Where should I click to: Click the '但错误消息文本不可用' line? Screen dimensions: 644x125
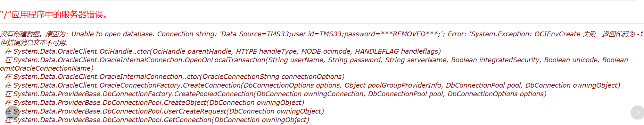coord(34,43)
